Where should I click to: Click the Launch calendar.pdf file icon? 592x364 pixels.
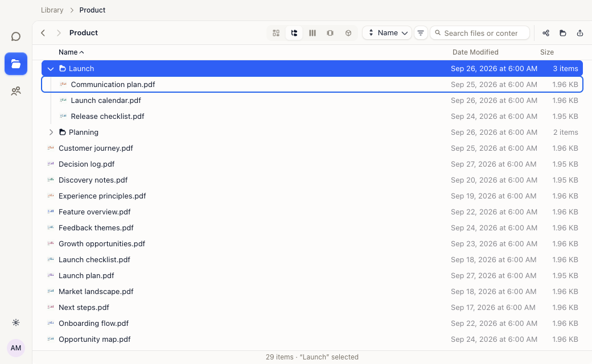[x=63, y=100]
